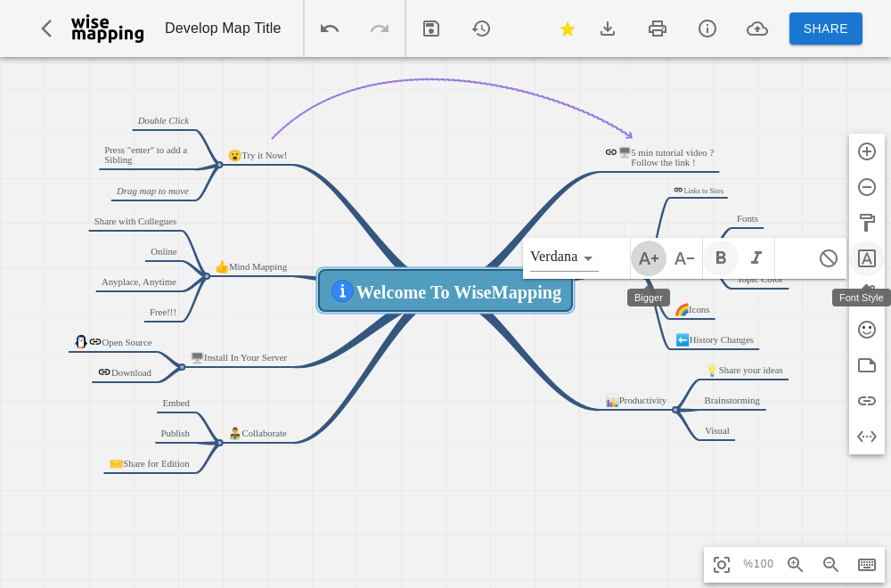
Task: Redo the last undone change
Action: click(x=380, y=29)
